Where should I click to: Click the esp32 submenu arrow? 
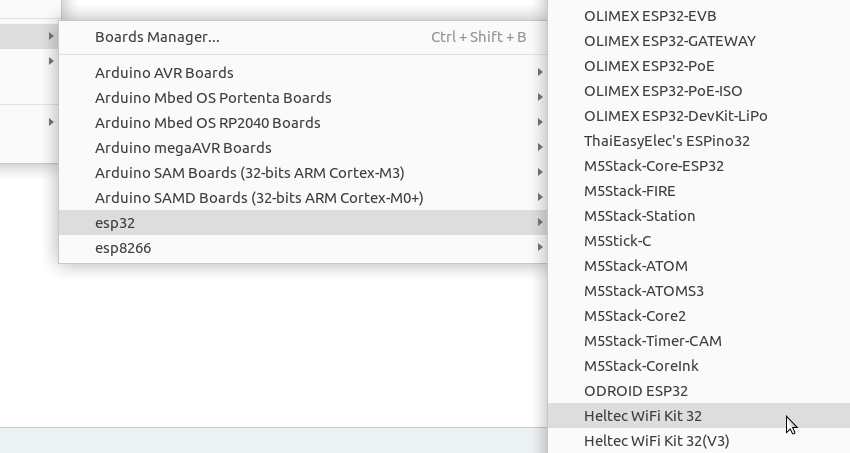coord(540,222)
